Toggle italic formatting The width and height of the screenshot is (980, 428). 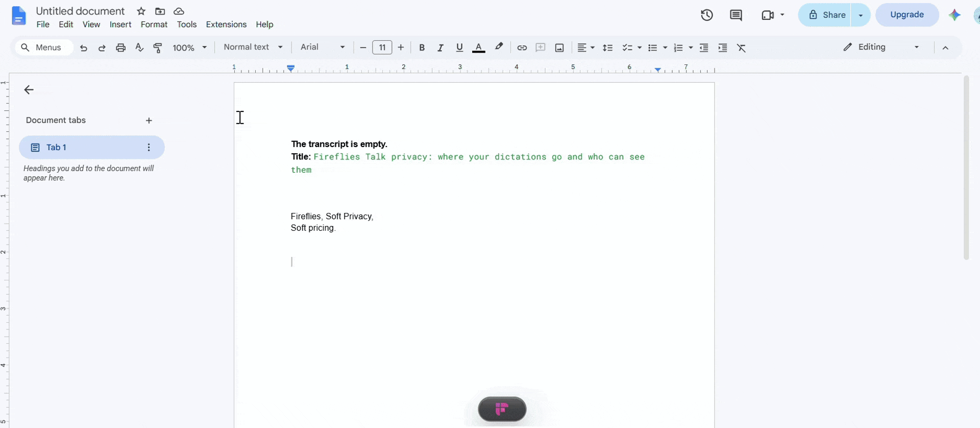pyautogui.click(x=440, y=47)
